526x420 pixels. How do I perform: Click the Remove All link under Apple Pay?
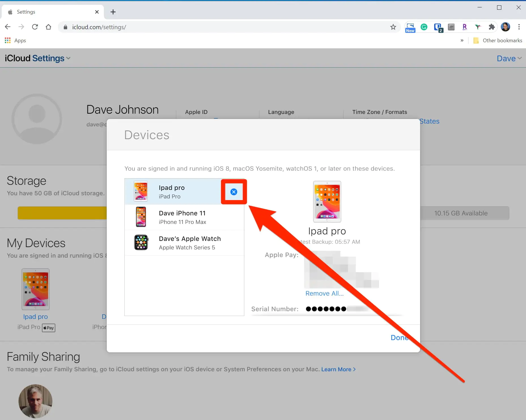point(324,293)
